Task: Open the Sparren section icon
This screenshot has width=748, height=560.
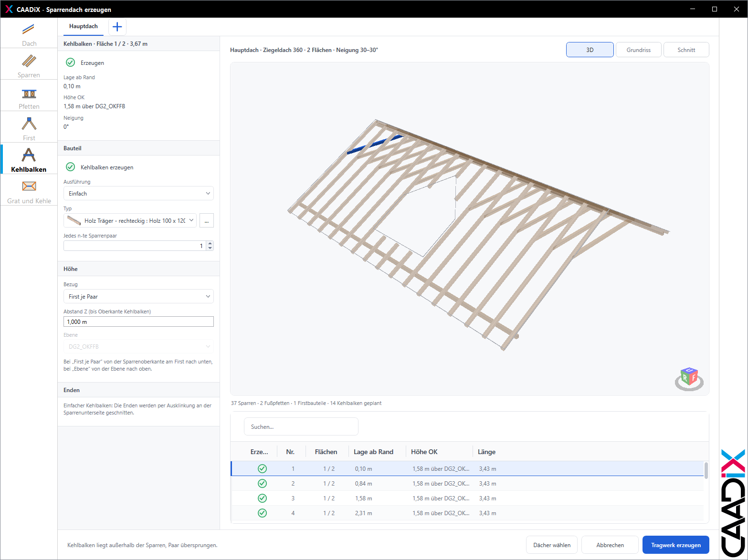Action: pyautogui.click(x=29, y=61)
